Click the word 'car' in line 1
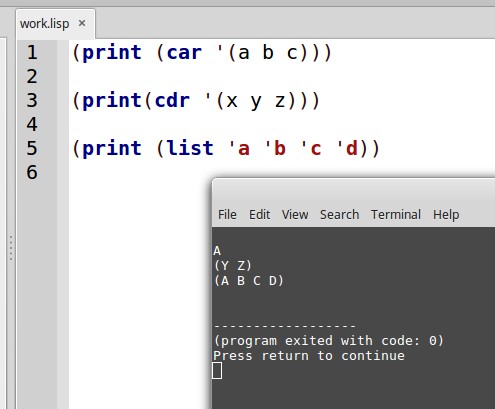This screenshot has width=495, height=409. coord(184,53)
